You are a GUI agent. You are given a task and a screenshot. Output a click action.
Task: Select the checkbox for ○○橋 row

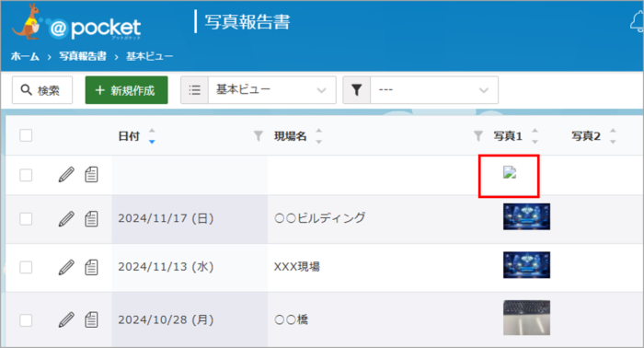tap(26, 320)
